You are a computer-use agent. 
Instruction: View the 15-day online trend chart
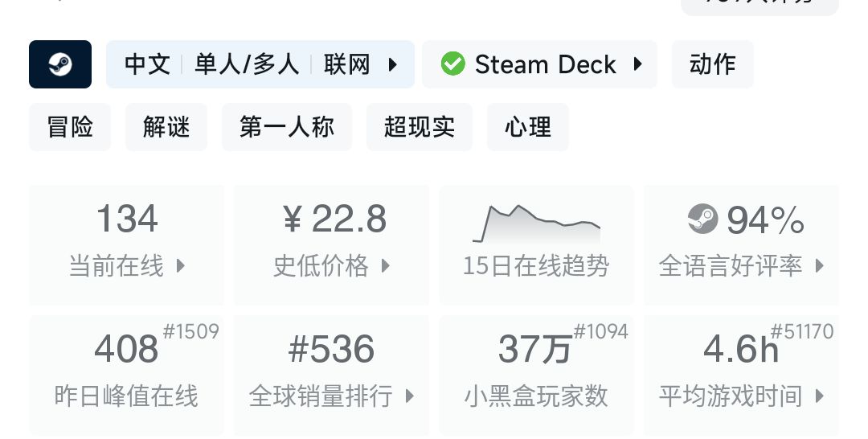536,224
